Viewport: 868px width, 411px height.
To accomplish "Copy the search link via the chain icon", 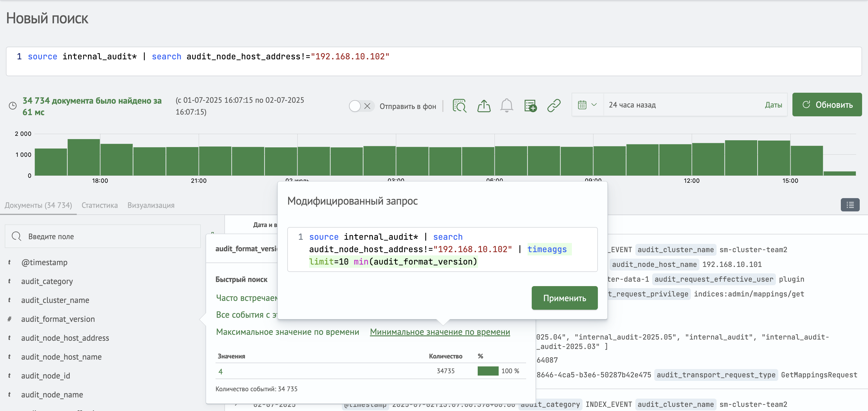I will 554,105.
